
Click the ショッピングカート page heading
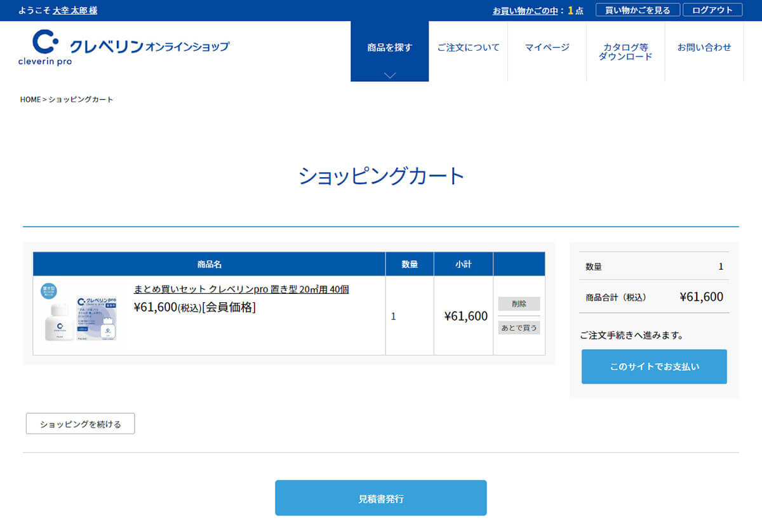[x=381, y=176]
